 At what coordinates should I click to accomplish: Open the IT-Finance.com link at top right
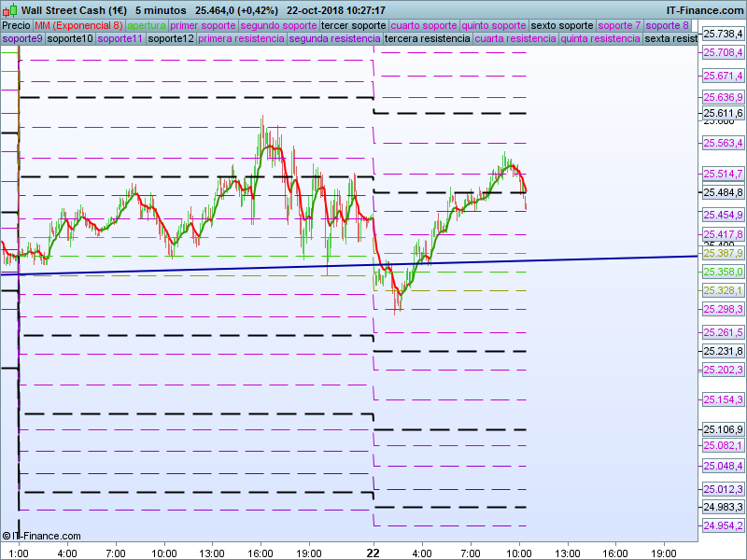(705, 10)
